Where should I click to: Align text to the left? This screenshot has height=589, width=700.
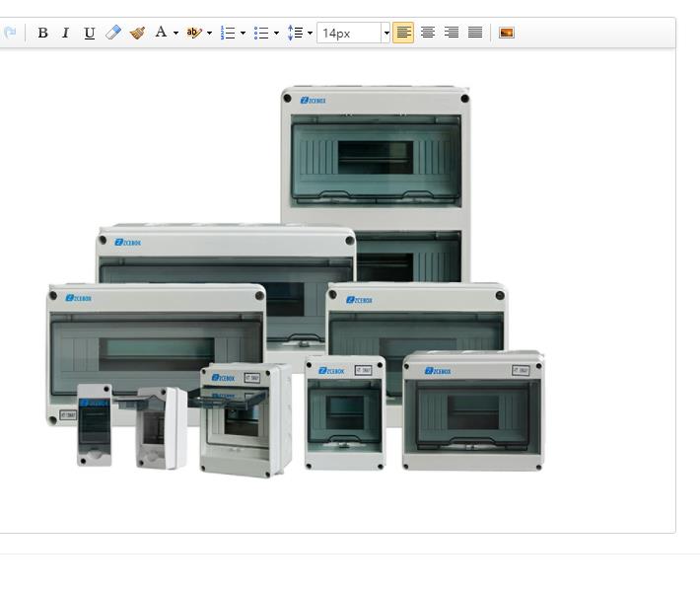coord(403,33)
